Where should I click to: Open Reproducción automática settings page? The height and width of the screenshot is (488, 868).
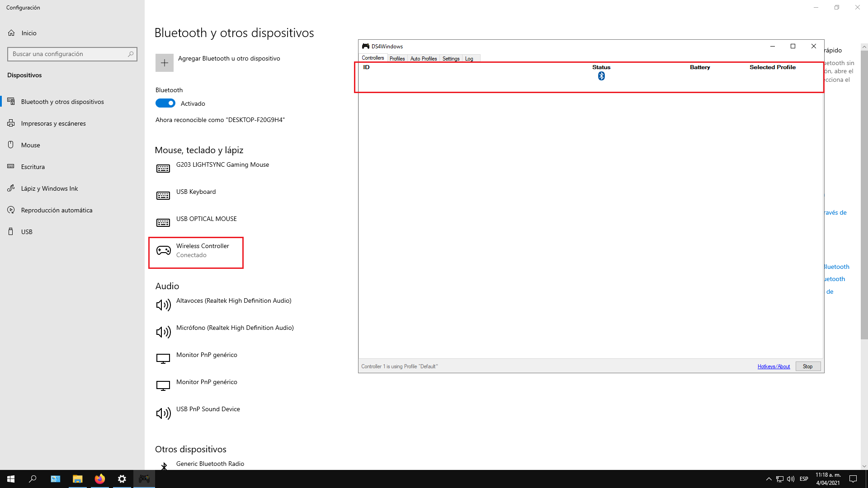tap(72, 210)
